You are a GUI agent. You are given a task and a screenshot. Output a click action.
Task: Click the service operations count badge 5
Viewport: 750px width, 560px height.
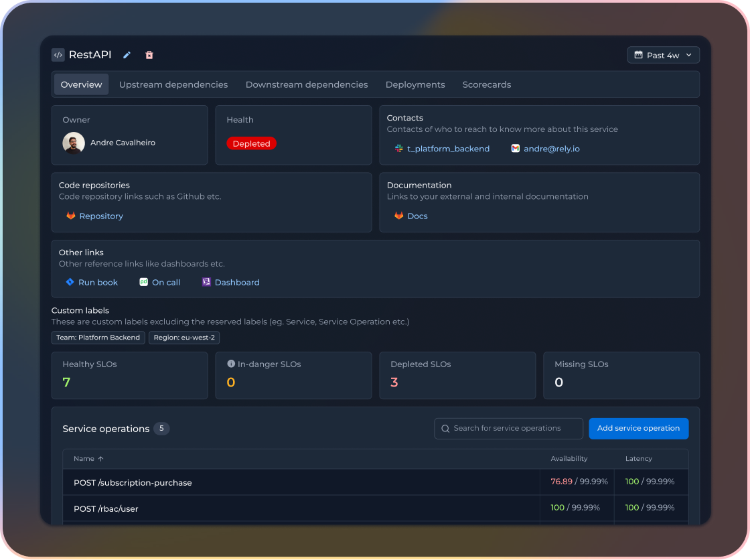pos(161,429)
